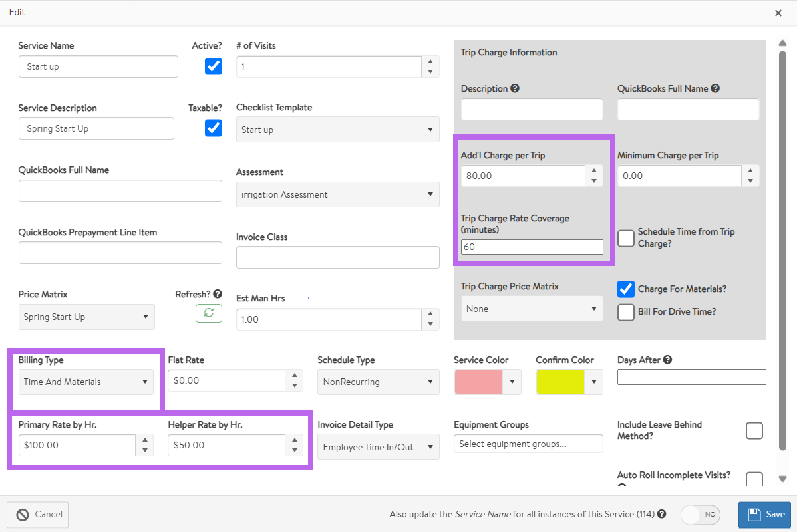This screenshot has height=532, width=797.
Task: Increase the Add'l Charge per Trip value
Action: (593, 171)
